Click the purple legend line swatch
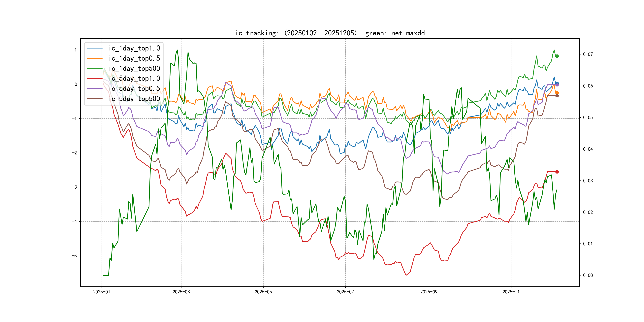 point(94,88)
